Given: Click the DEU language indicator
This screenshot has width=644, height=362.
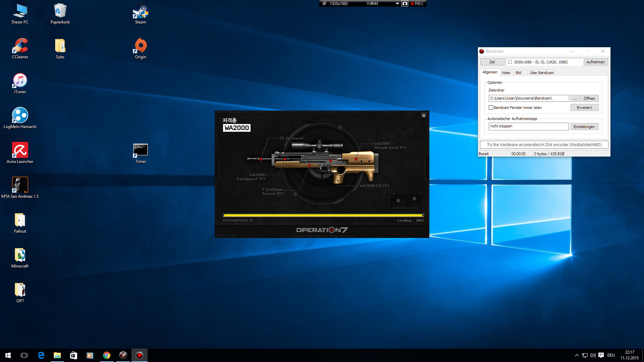Looking at the screenshot, I should click(x=611, y=355).
